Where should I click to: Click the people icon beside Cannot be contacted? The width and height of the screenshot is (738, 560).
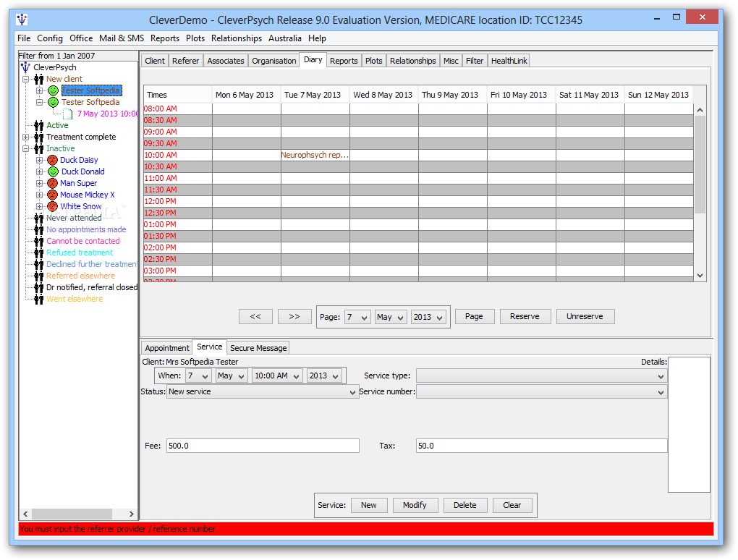(x=38, y=241)
